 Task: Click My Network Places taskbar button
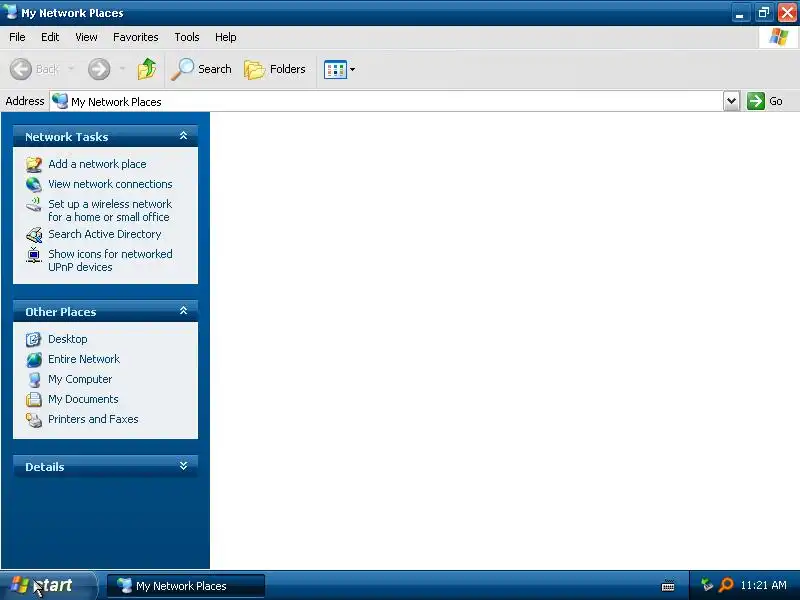[186, 586]
